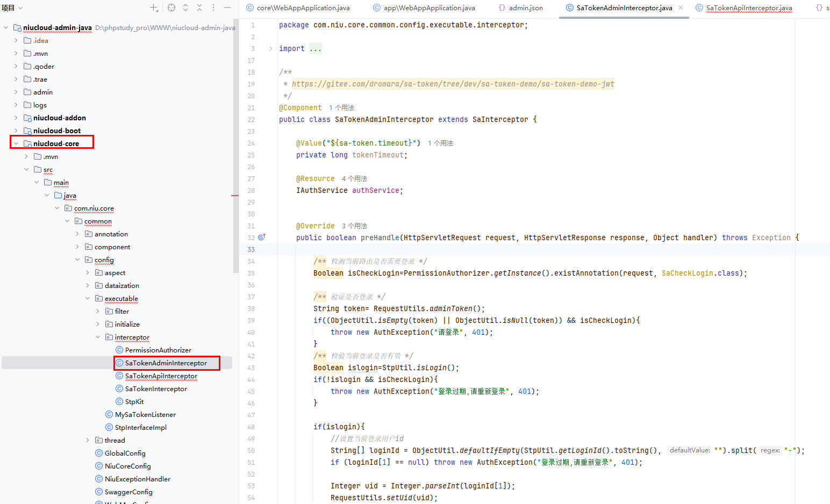Viewport: 830px width, 504px height.
Task: Click the expand all tree icon
Action: [185, 8]
